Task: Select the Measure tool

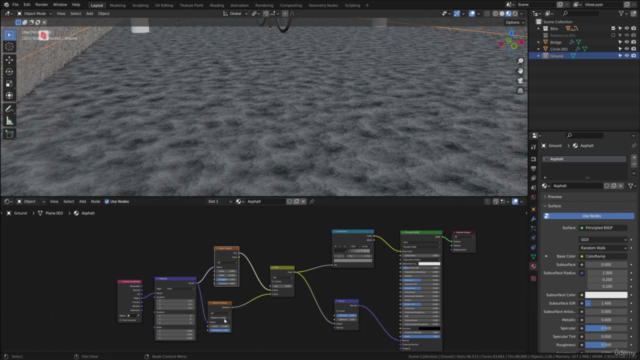Action: tap(9, 121)
